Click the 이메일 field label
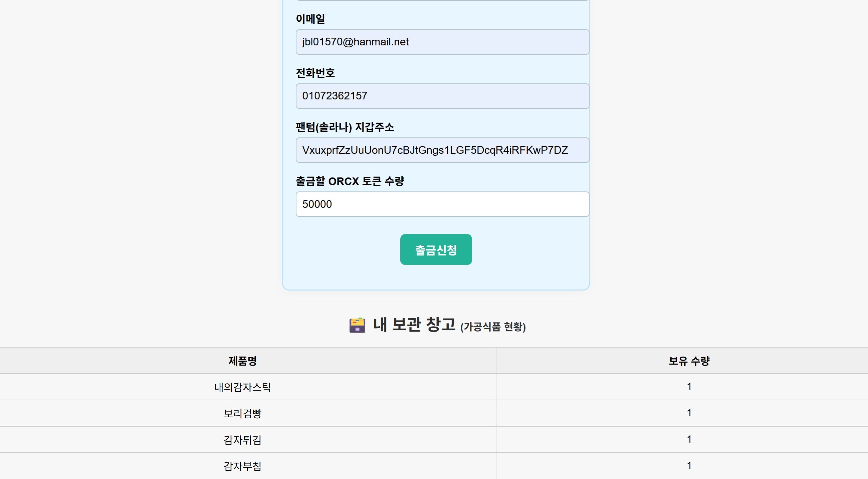The width and height of the screenshot is (868, 479). coord(310,19)
